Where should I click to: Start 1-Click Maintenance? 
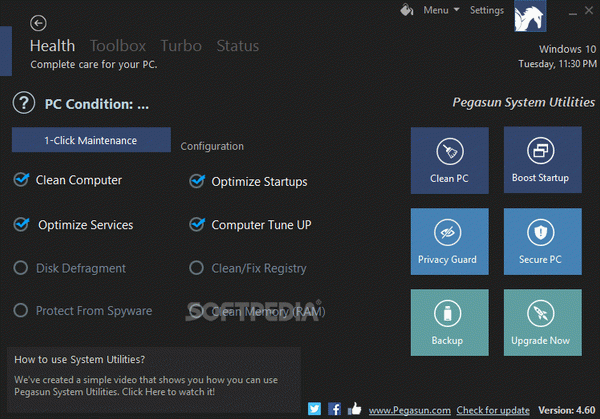click(91, 140)
